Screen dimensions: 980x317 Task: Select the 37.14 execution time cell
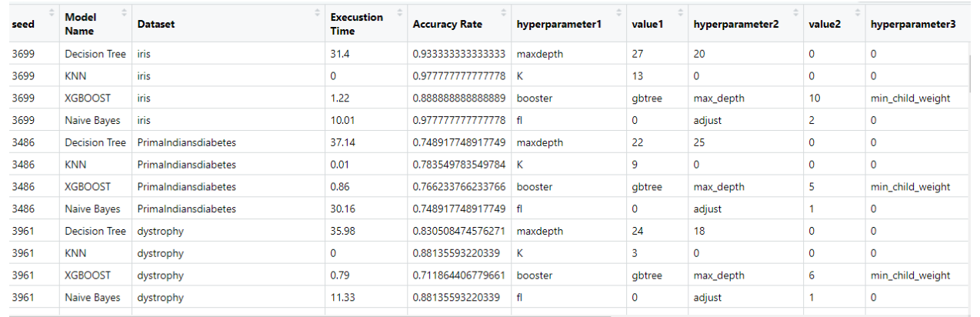tap(343, 143)
